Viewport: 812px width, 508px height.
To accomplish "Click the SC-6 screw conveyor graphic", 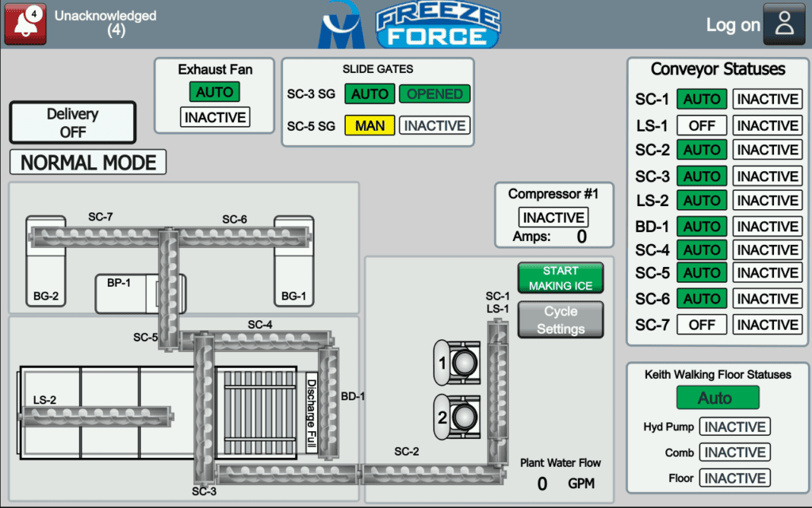I will coord(243,236).
